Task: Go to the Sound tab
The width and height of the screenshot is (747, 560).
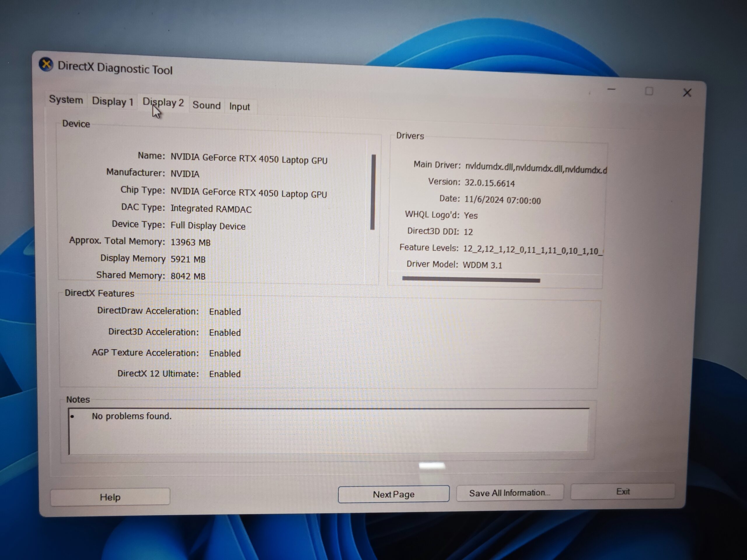Action: 206,105
